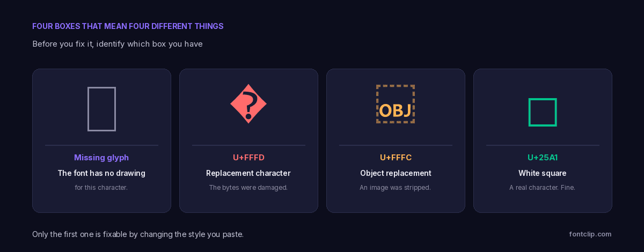The height and width of the screenshot is (252, 644).
Task: Click the fontclip.com link
Action: (x=590, y=234)
